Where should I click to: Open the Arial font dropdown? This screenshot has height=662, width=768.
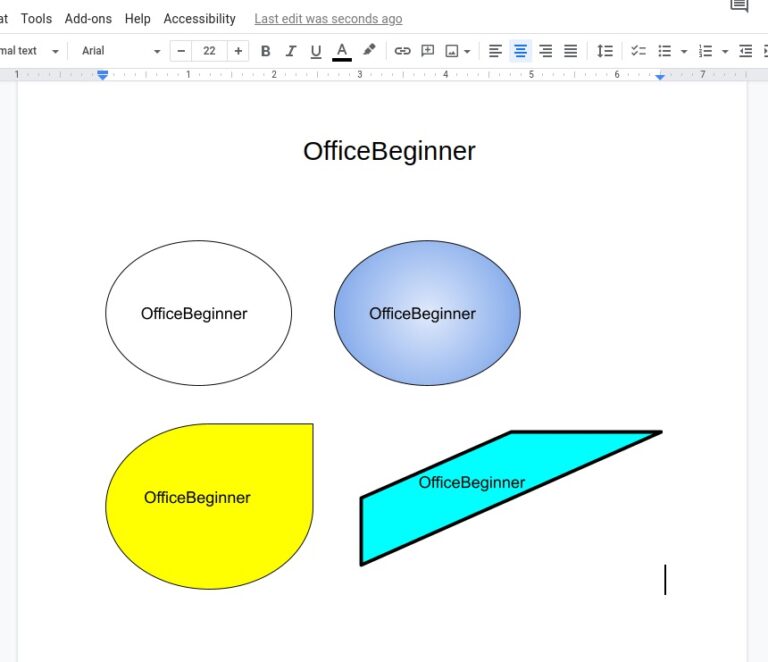(120, 51)
